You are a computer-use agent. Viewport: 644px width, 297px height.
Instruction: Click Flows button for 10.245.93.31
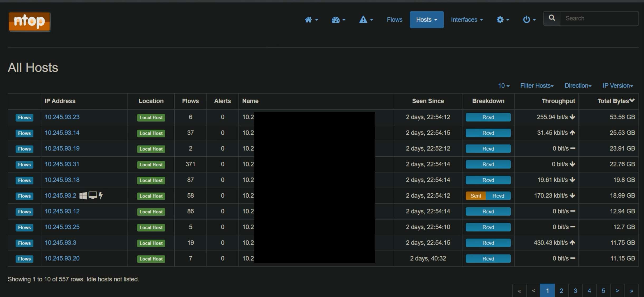click(24, 165)
